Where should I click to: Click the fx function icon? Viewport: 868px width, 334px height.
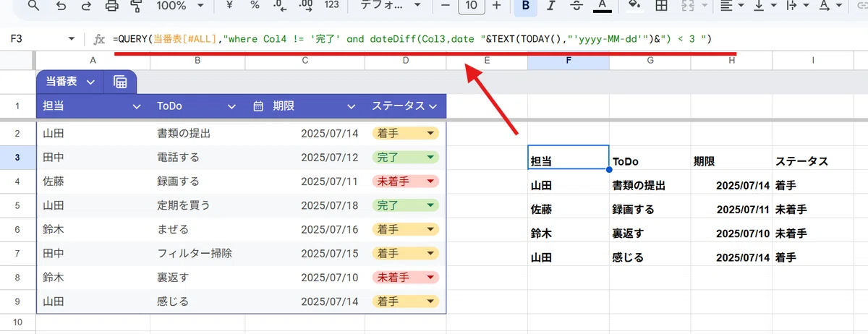[x=100, y=39]
